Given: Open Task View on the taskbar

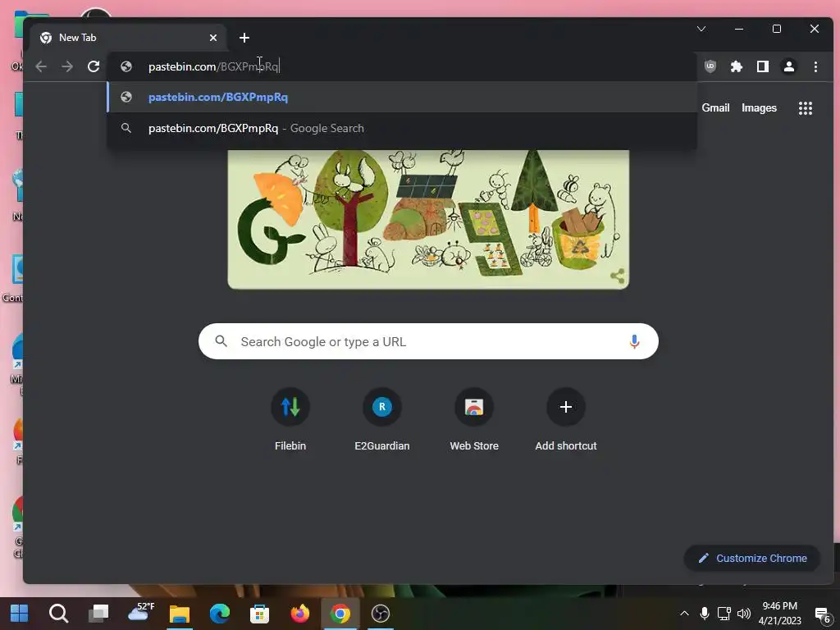Looking at the screenshot, I should click(98, 614).
